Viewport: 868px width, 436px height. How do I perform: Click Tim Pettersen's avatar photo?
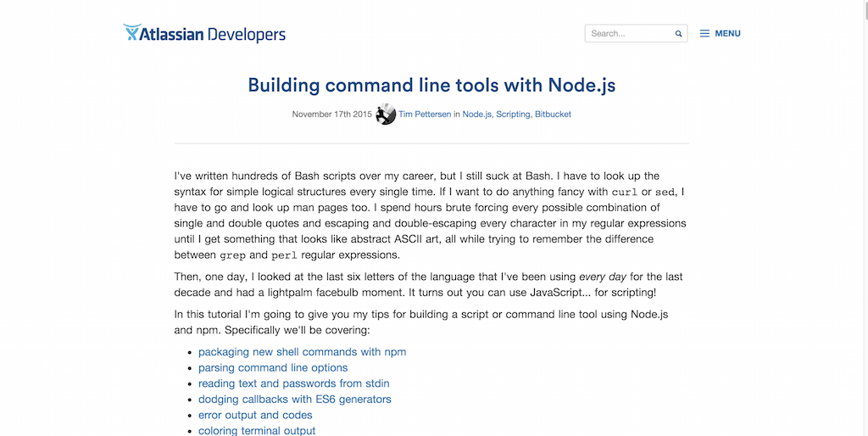tap(386, 115)
